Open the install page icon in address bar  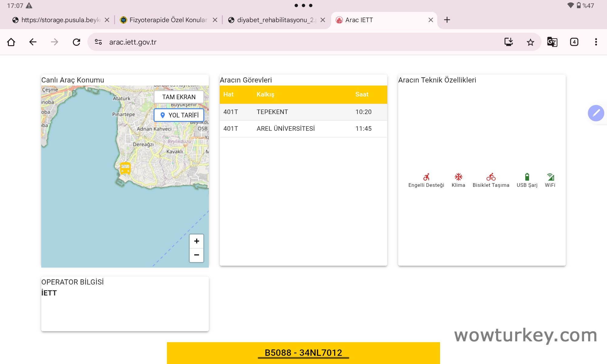[509, 42]
